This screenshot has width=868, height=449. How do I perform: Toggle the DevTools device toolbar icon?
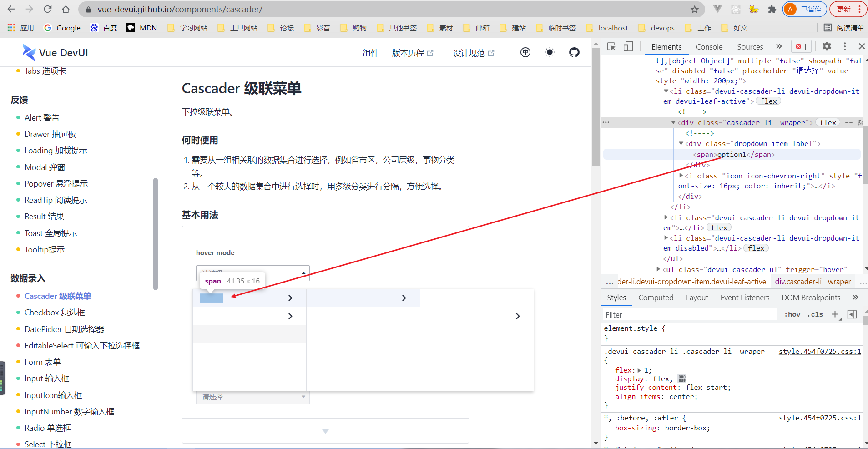click(x=628, y=47)
